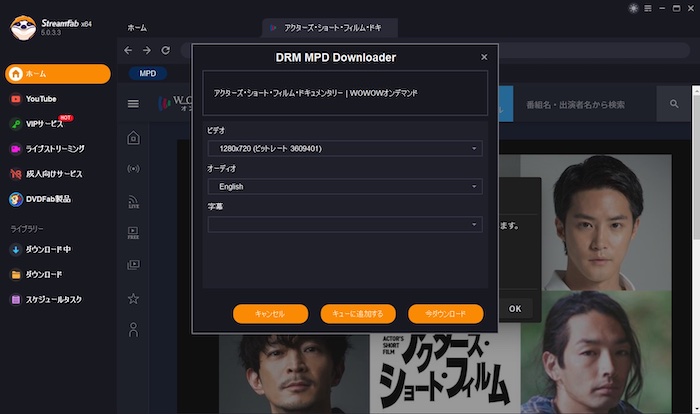Click the downloading arrow icon

click(x=16, y=249)
